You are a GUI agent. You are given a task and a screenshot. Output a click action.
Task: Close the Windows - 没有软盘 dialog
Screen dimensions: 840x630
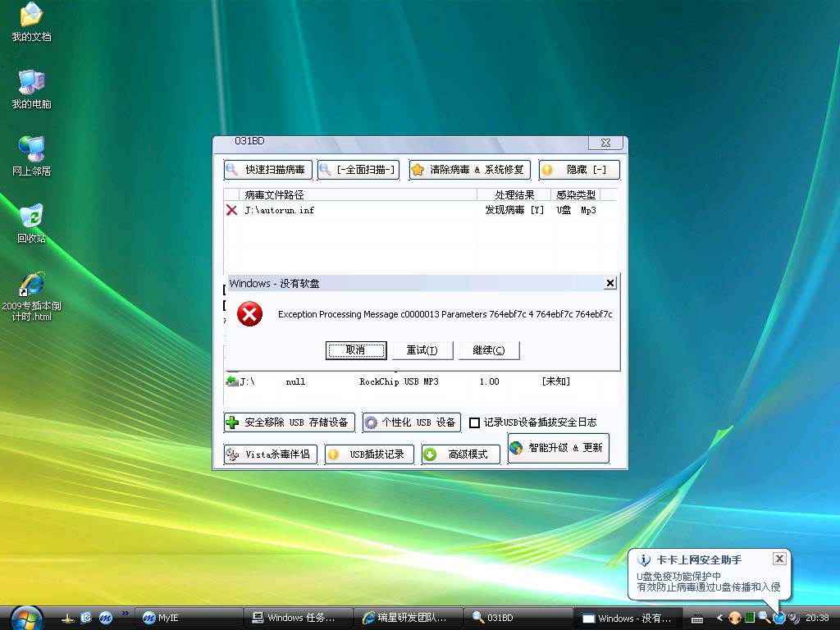coord(609,283)
